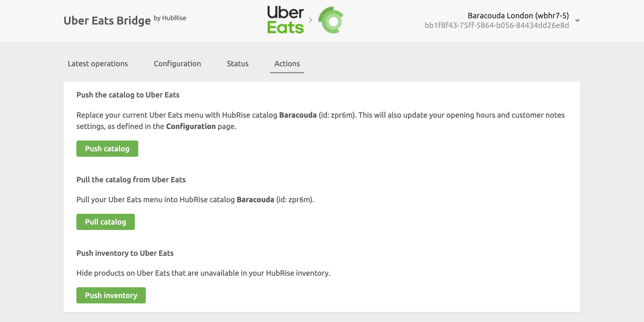The image size is (644, 322).
Task: Click the small chevron arrow between the logos
Action: [x=310, y=20]
